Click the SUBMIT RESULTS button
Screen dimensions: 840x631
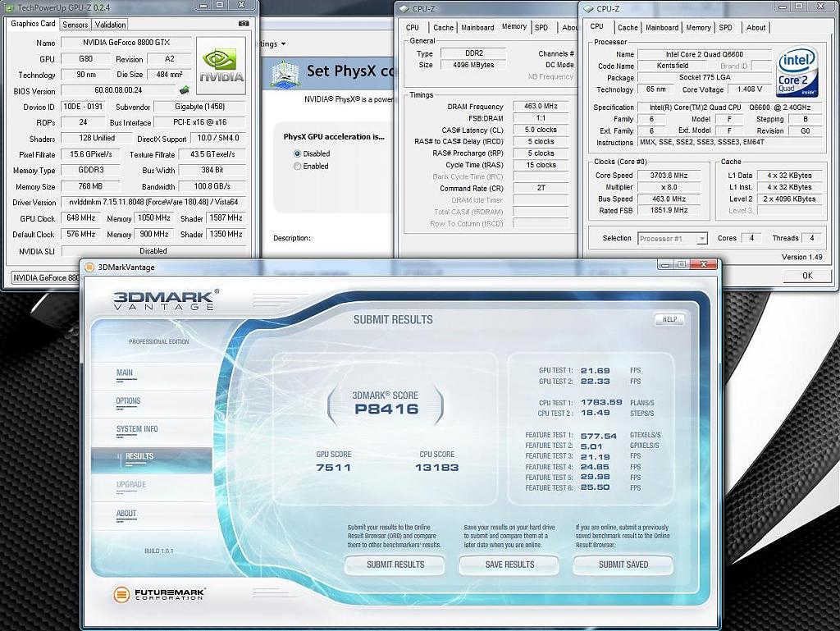click(x=395, y=565)
